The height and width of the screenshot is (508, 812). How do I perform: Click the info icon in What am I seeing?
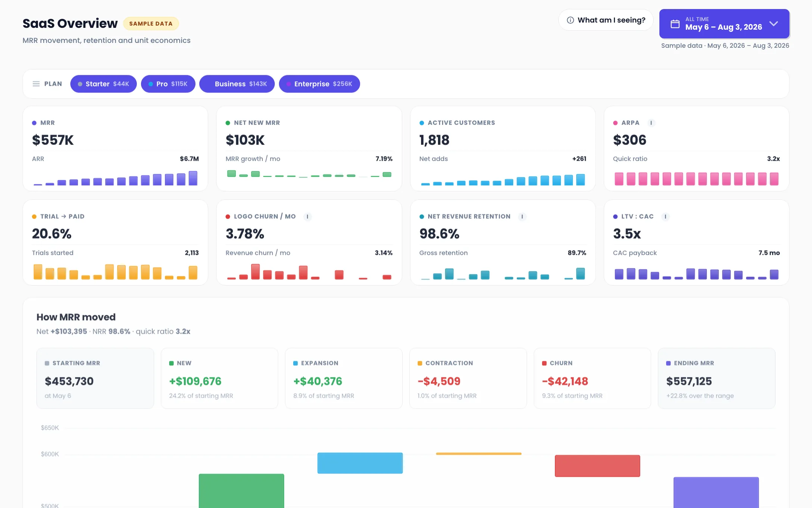(570, 20)
